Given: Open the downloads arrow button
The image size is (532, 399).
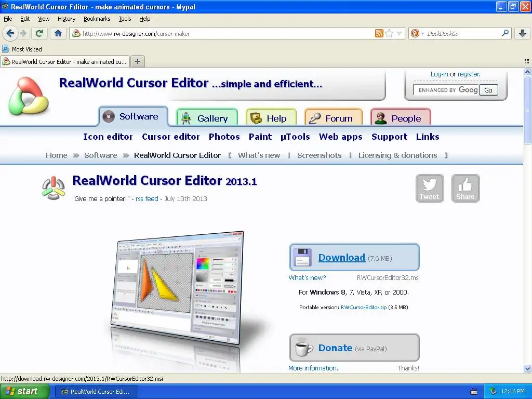Looking at the screenshot, I should [x=523, y=33].
